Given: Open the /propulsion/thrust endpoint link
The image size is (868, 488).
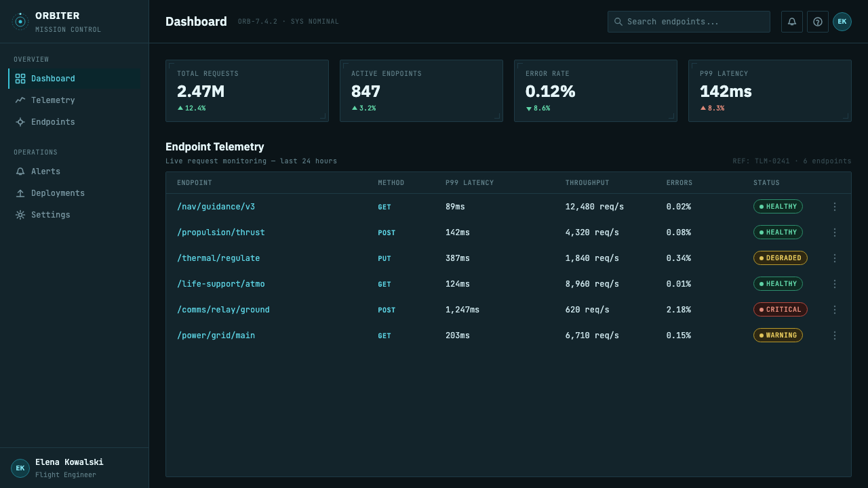Looking at the screenshot, I should pyautogui.click(x=221, y=232).
